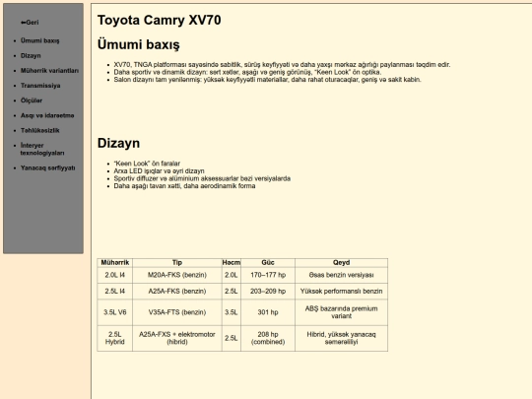Click the Toyota Camry XV70 page title
The height and width of the screenshot is (399, 532).
[x=160, y=20]
